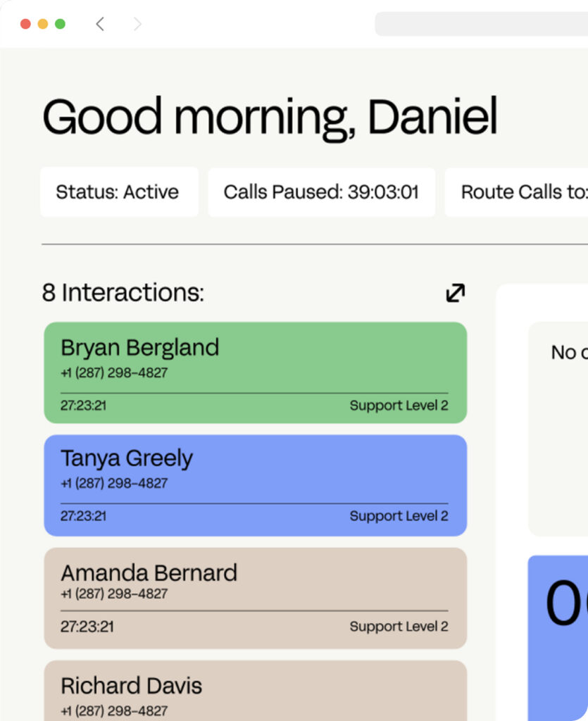Click Bryan Bergland's 27:23:21 timer
This screenshot has height=721, width=588.
pyautogui.click(x=83, y=406)
